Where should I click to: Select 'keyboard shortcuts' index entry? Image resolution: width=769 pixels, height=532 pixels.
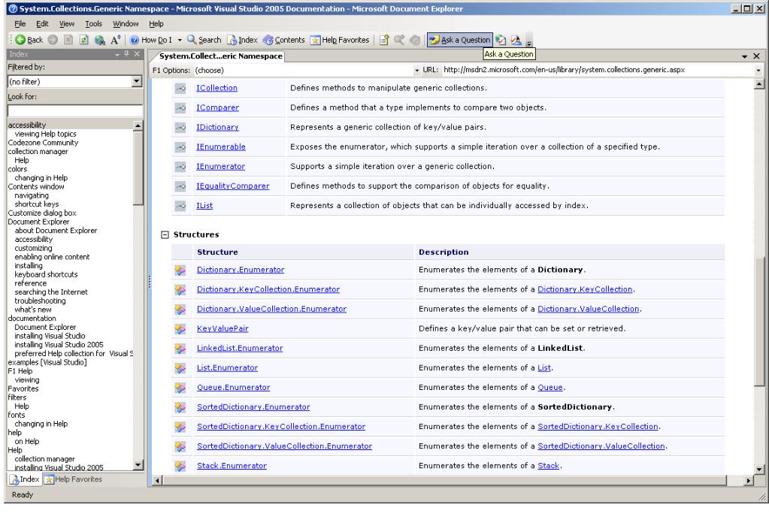(46, 274)
